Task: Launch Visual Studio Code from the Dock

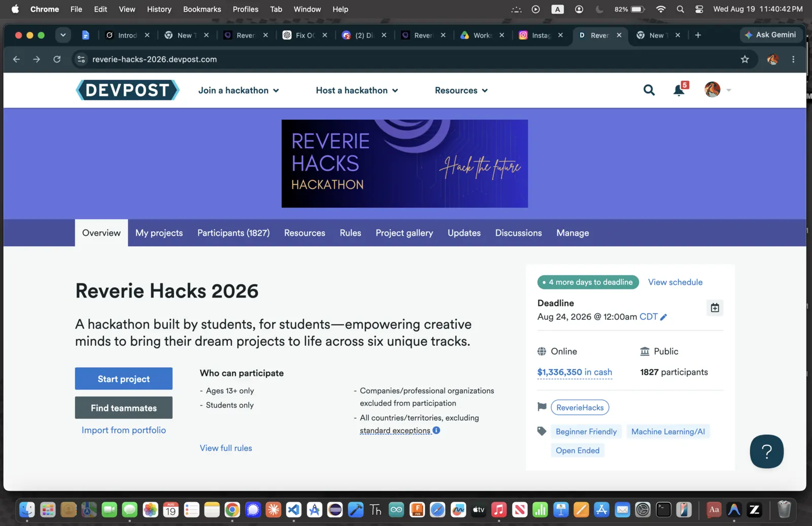Action: 294,509
